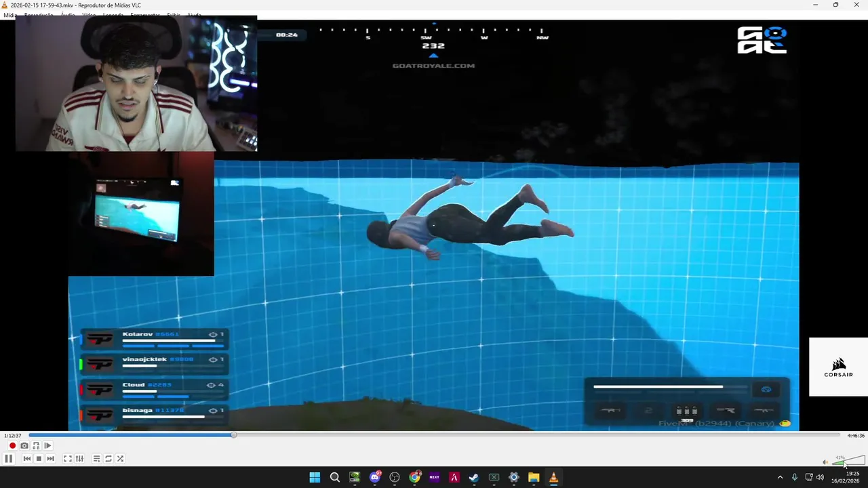868x488 pixels.
Task: Take a video snapshot with the camera icon
Action: click(24, 445)
